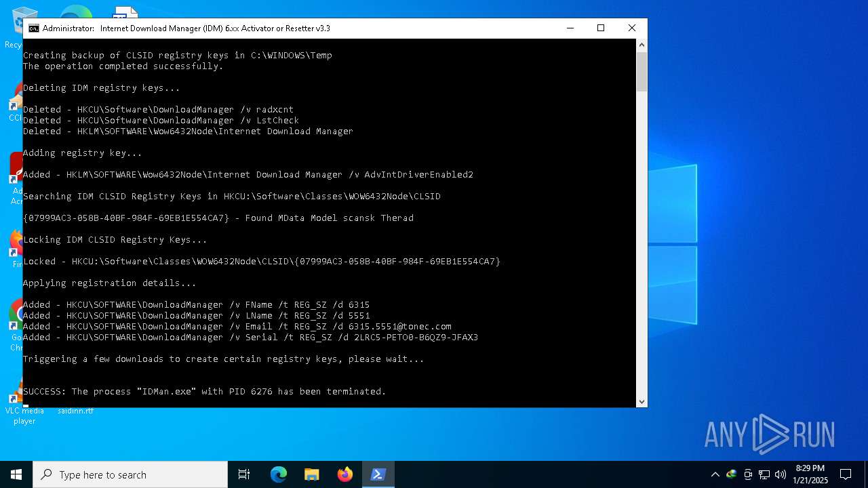The image size is (868, 488).
Task: Open the clock showing 8:29 PM
Action: [810, 474]
